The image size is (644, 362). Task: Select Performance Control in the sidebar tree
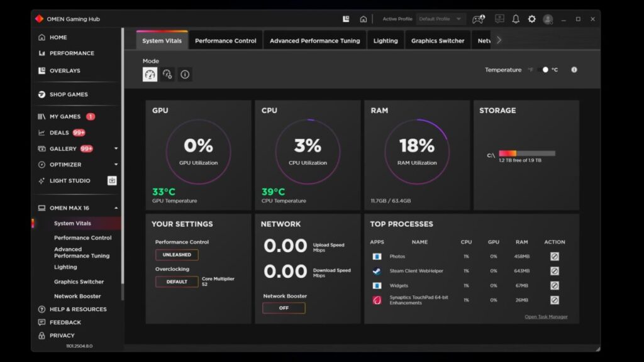pos(82,238)
